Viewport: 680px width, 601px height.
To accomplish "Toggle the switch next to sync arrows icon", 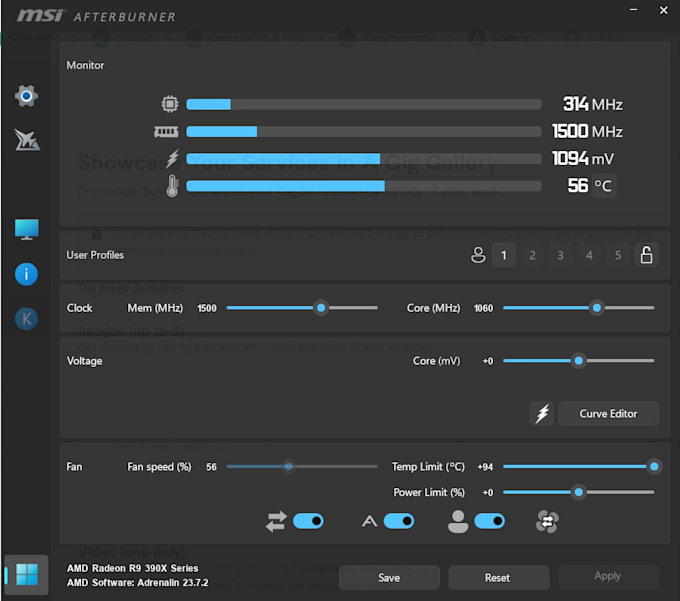I will (x=308, y=521).
